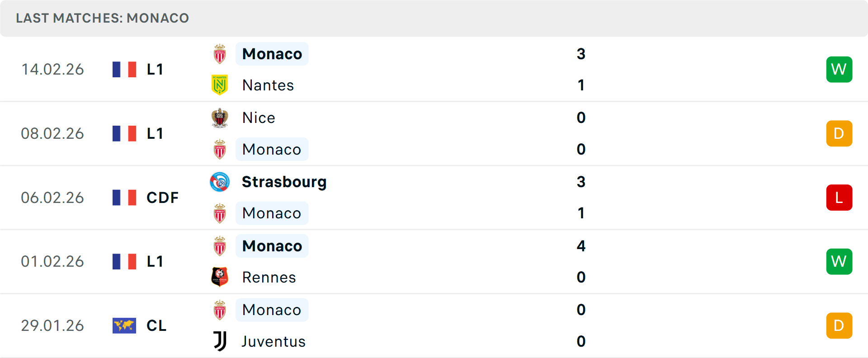Click the Monaco crest next to Nantes match
Image resolution: width=868 pixels, height=358 pixels.
pos(220,54)
